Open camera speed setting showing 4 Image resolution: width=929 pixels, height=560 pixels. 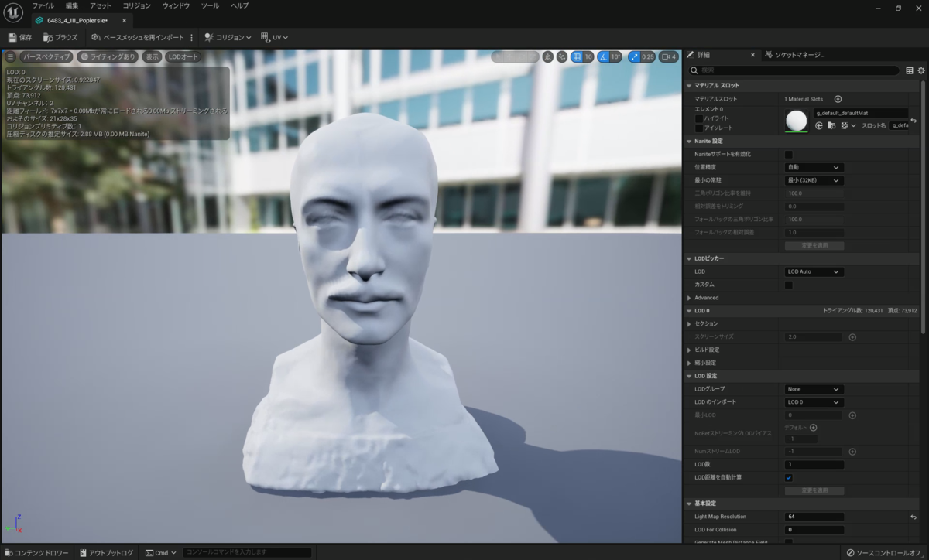[668, 56]
